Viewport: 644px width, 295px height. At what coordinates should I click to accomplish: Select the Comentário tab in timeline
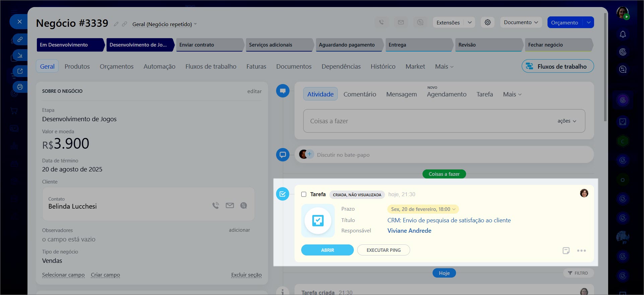pos(360,94)
